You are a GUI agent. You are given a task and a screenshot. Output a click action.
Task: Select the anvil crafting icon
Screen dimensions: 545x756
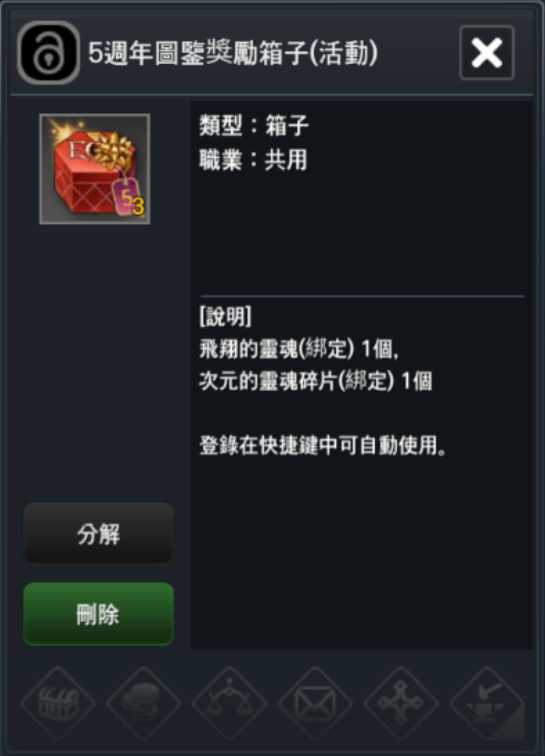[487, 703]
